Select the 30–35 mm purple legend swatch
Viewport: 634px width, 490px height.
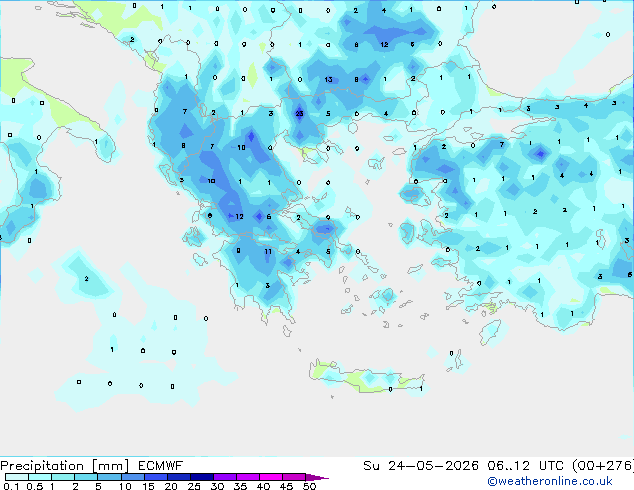225,477
